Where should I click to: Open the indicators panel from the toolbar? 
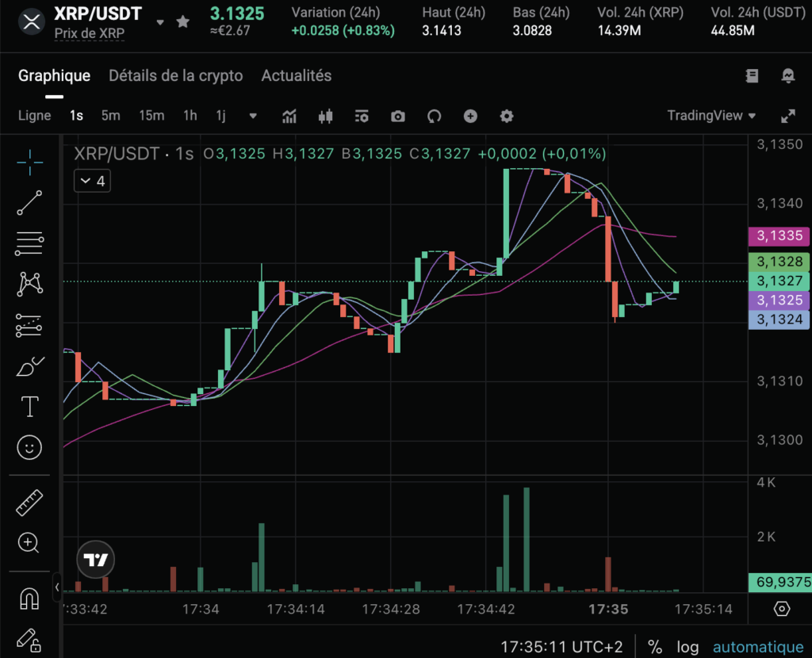[x=289, y=116]
